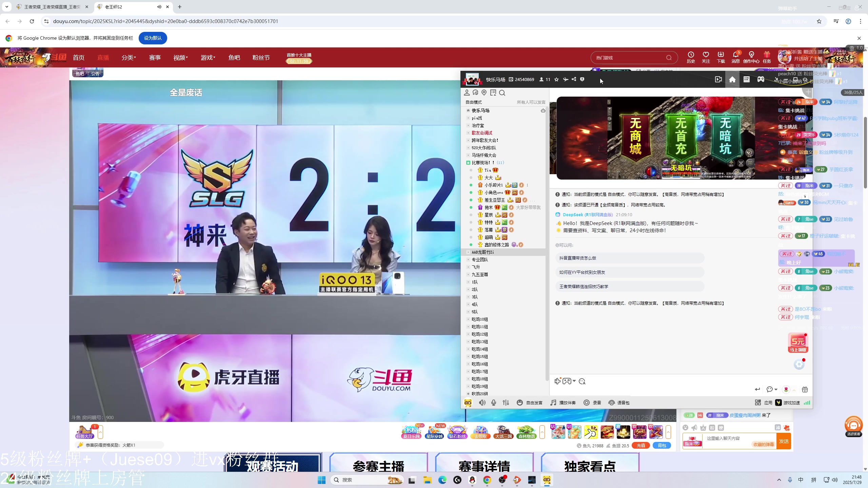Image resolution: width=868 pixels, height=488 pixels.
Task: Open 赛事 in Douyu navigation
Action: 155,58
